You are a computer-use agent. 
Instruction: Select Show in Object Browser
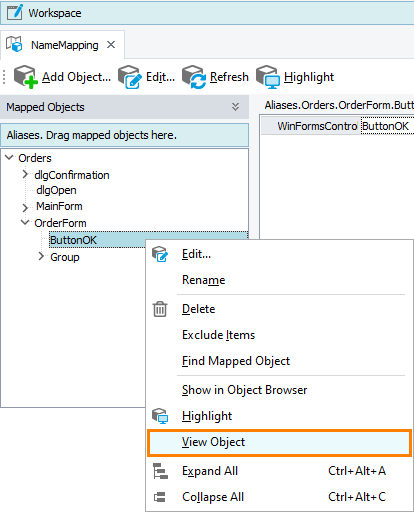(245, 390)
